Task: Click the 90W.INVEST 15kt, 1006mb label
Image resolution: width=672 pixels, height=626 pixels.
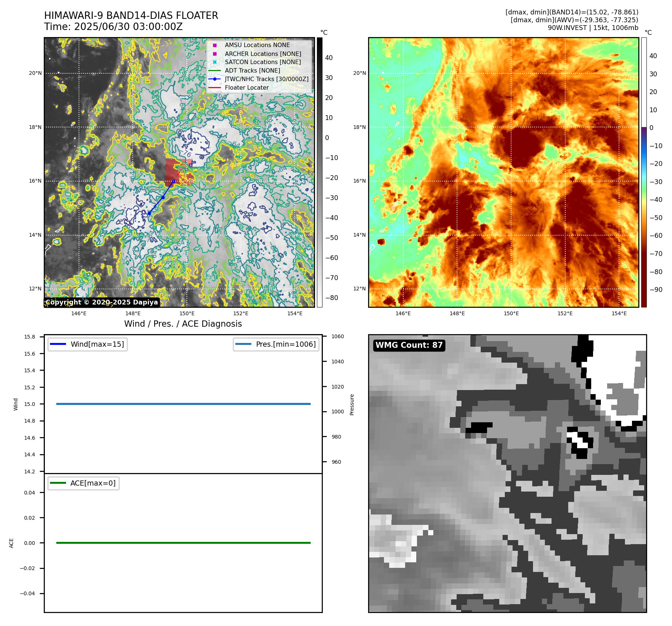Action: coord(593,28)
